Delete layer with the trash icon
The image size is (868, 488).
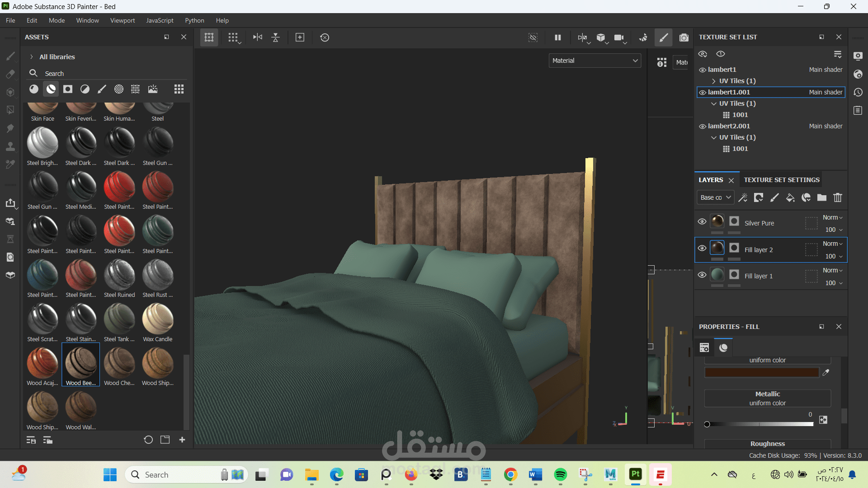coord(838,197)
